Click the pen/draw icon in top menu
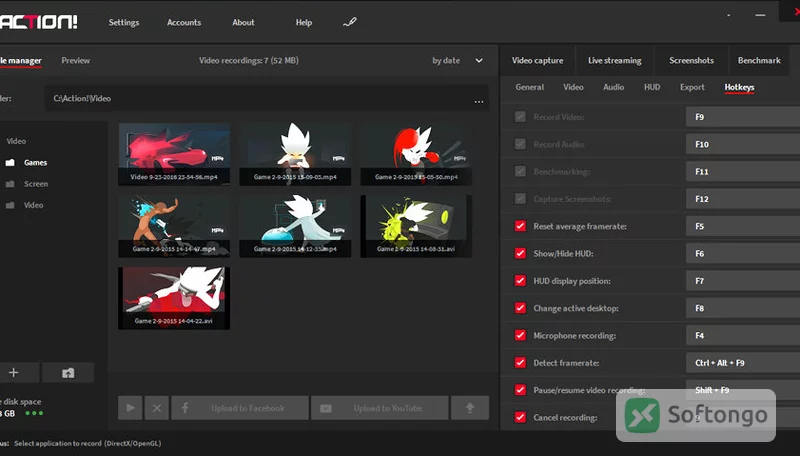 pyautogui.click(x=349, y=22)
